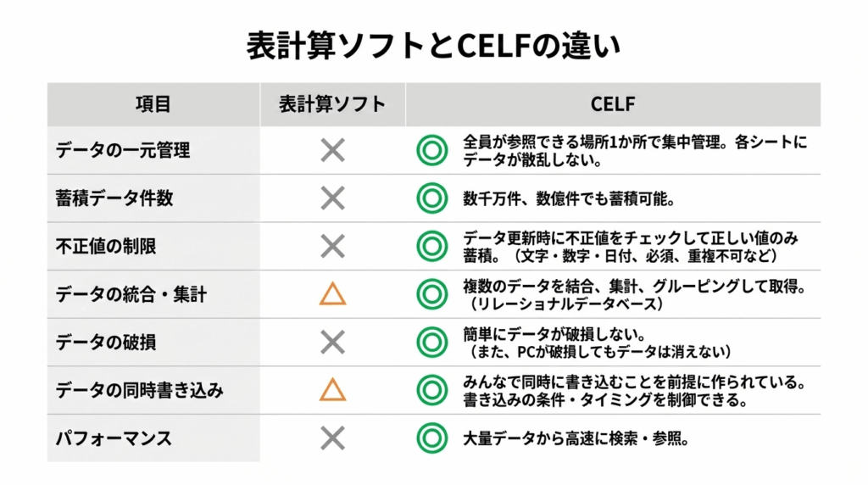Click the X mark in データの破損 row

point(332,343)
